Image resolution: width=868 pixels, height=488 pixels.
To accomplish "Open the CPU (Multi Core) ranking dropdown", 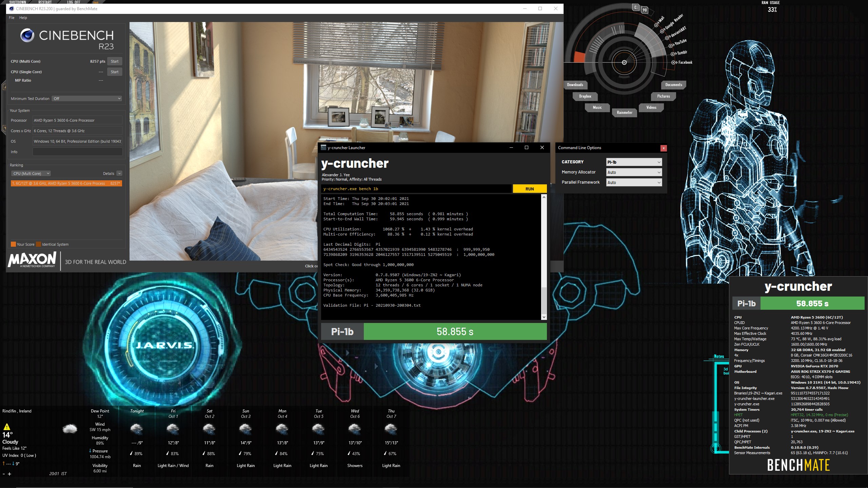I will pos(31,174).
